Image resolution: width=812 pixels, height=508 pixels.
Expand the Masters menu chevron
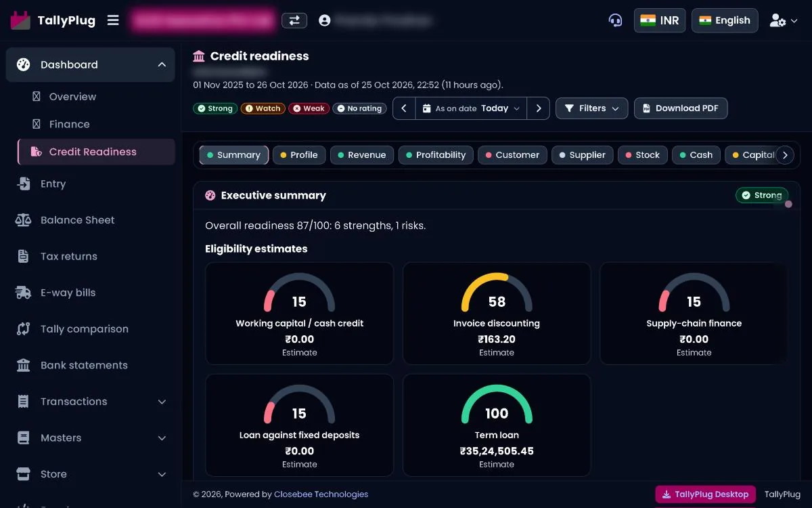point(162,438)
